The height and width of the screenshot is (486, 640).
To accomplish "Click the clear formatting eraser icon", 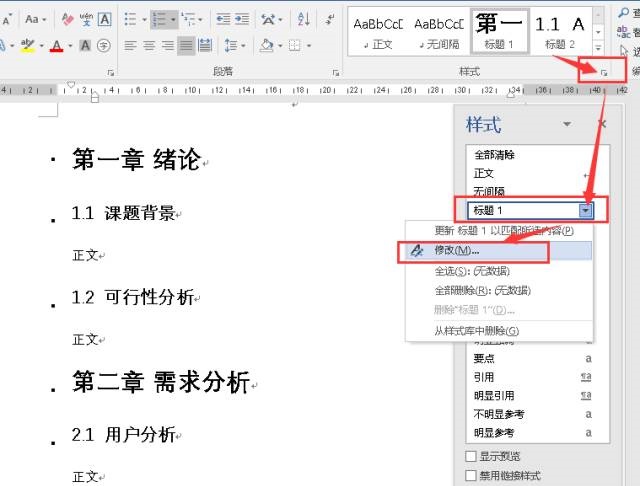I will 67,19.
